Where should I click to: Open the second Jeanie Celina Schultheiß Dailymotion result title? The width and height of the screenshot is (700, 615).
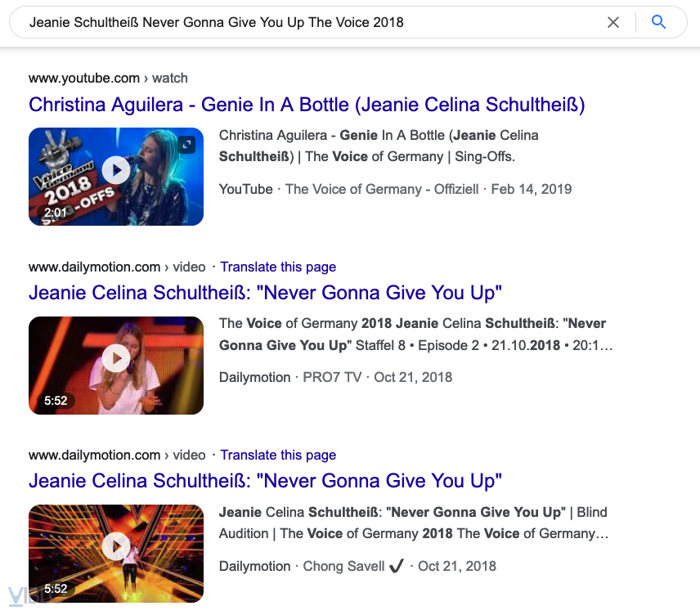click(x=265, y=481)
